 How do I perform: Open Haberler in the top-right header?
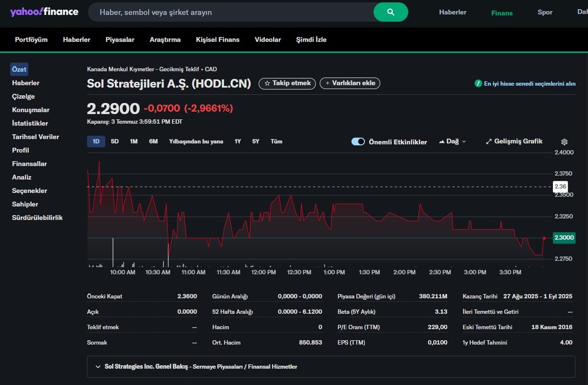(452, 12)
